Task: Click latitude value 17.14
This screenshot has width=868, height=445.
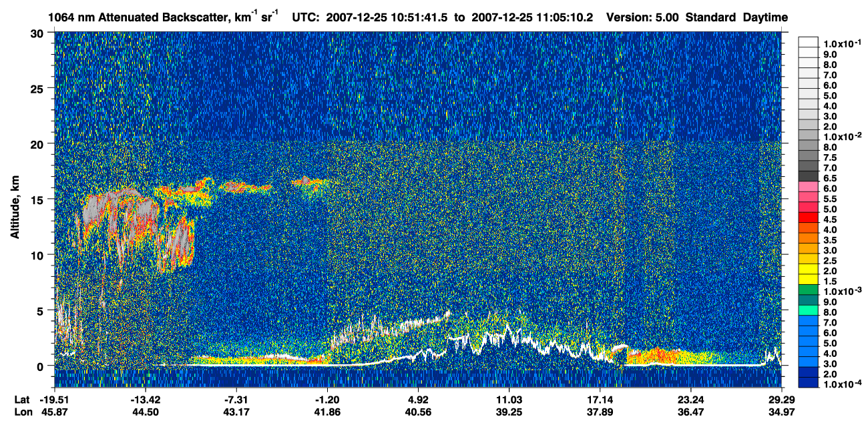Action: [x=600, y=399]
